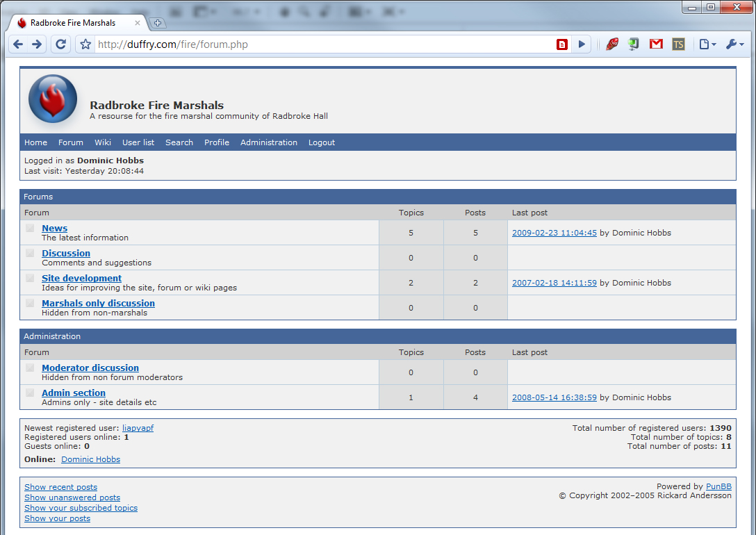Click the status marker beside Admin section
Viewport: 756px width, 535px height.
30,393
